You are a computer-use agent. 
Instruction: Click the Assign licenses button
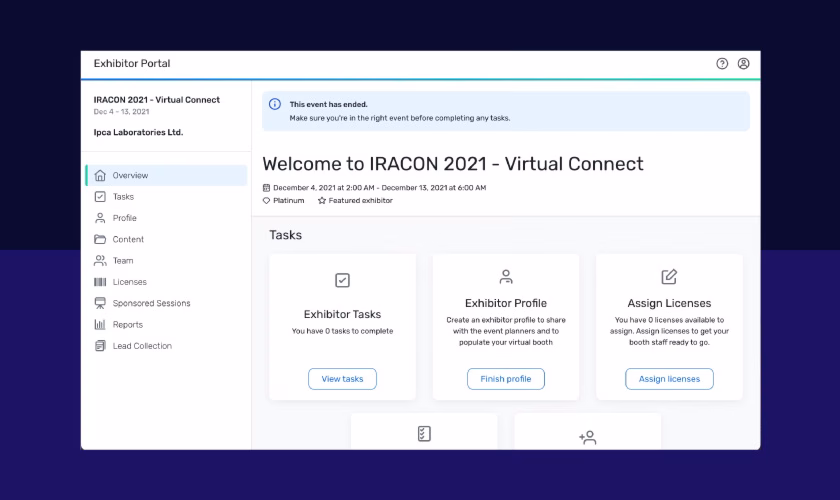[669, 379]
